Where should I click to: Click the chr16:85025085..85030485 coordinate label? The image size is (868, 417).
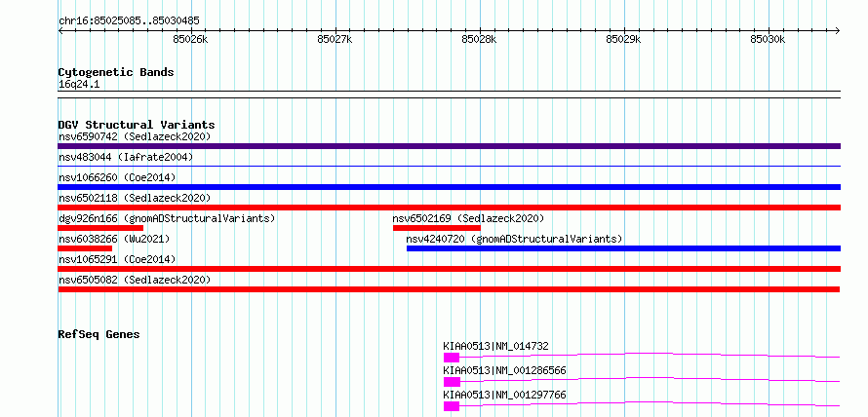coord(129,21)
